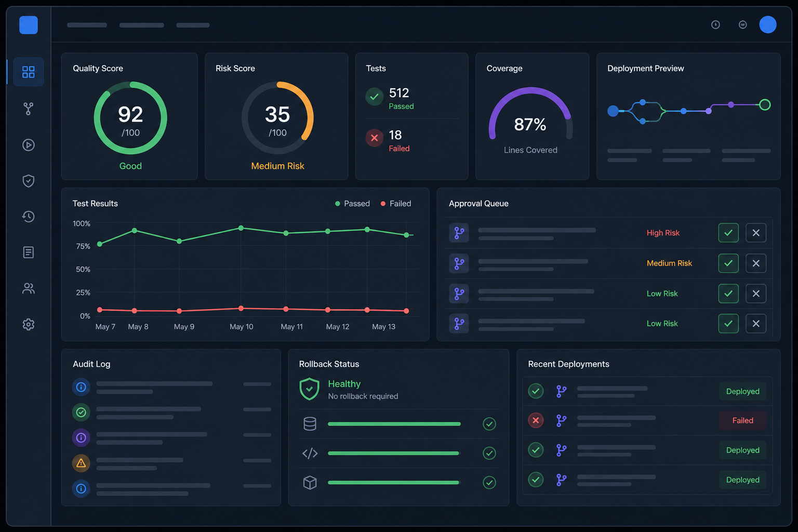Open the document report sidebar icon
Image resolution: width=798 pixels, height=532 pixels.
point(29,252)
